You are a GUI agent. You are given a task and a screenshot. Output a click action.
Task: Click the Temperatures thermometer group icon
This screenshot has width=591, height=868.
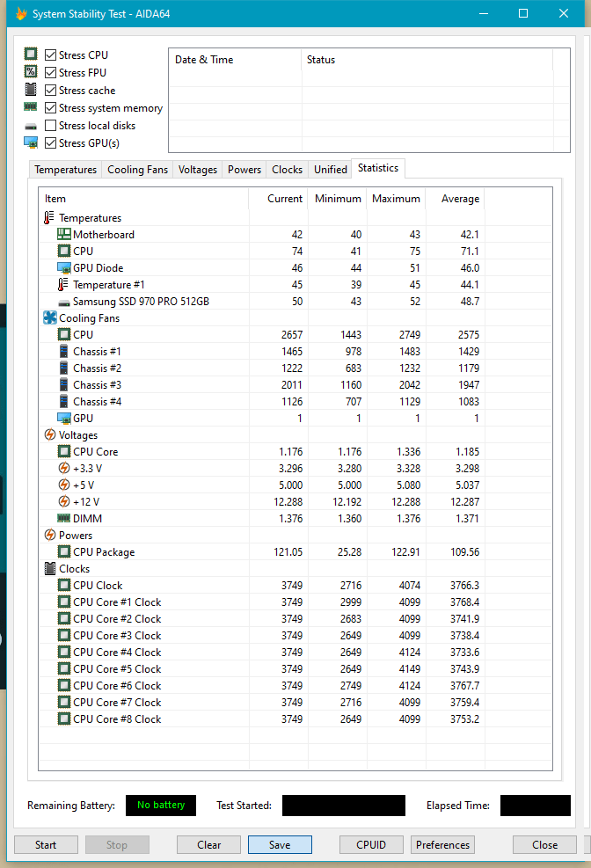[x=49, y=217]
